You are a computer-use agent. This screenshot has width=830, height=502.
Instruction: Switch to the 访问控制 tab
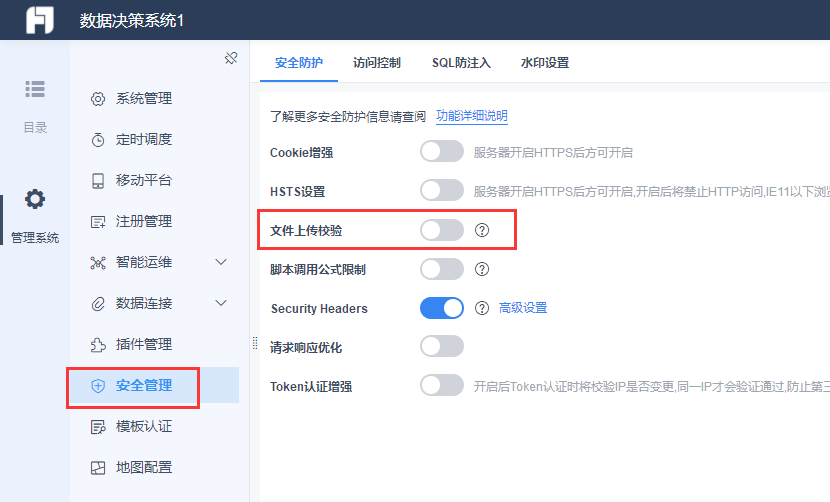377,63
